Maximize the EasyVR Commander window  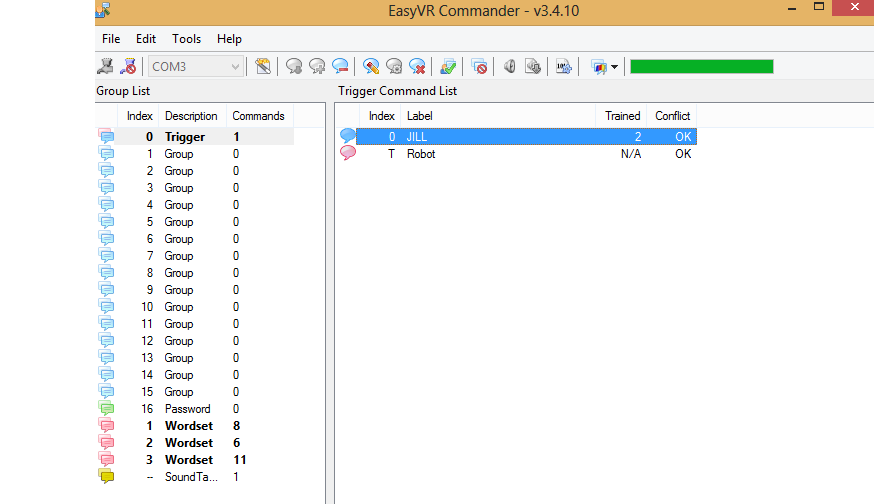coord(819,7)
